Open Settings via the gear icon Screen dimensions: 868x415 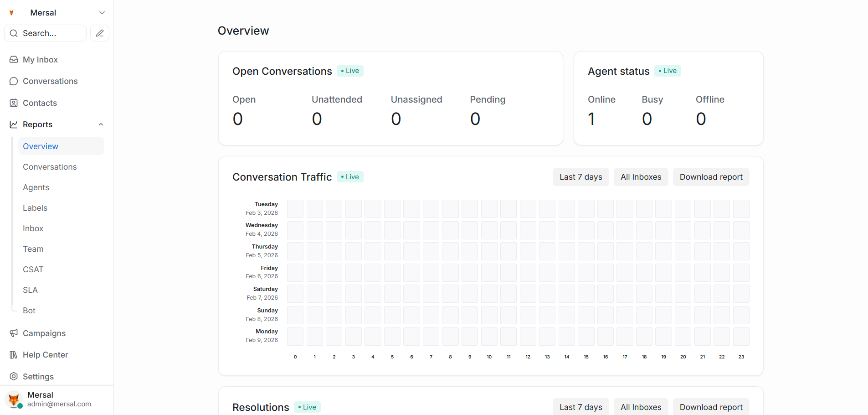coord(14,376)
